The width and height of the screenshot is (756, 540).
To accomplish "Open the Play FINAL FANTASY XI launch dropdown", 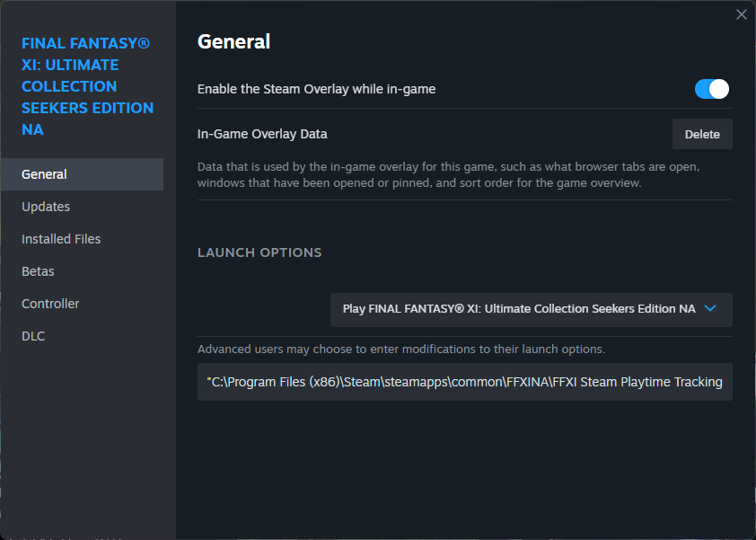I will [x=520, y=309].
